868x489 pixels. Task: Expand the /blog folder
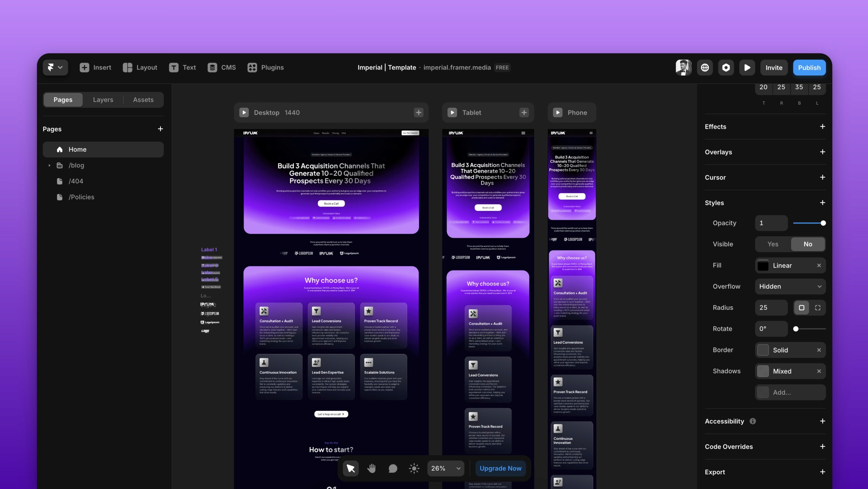49,165
